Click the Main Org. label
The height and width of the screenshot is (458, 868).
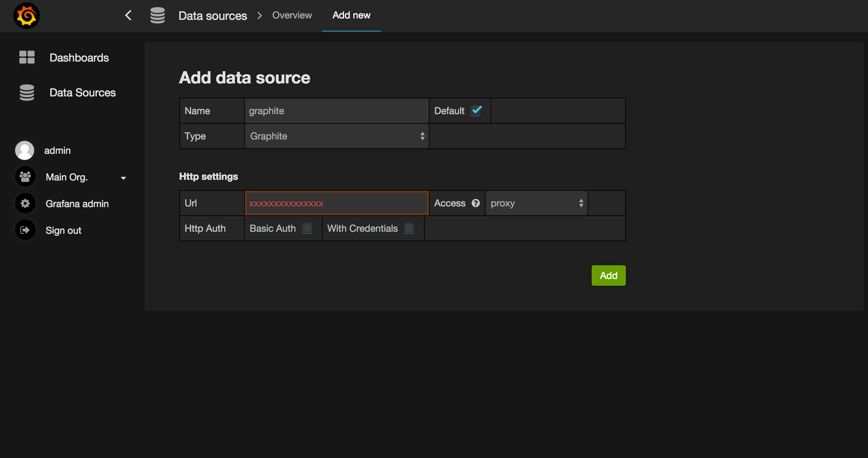[x=67, y=177]
